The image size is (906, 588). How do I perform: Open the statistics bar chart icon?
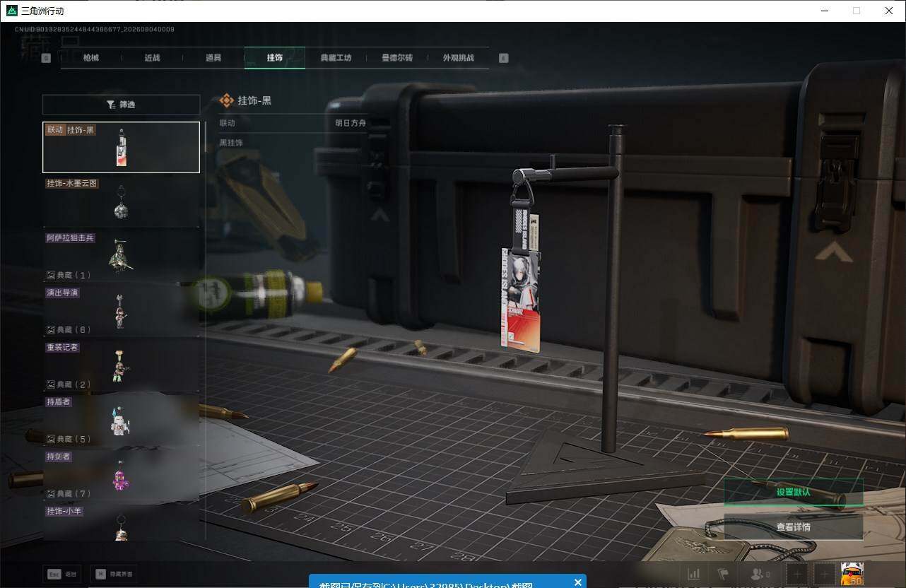694,575
